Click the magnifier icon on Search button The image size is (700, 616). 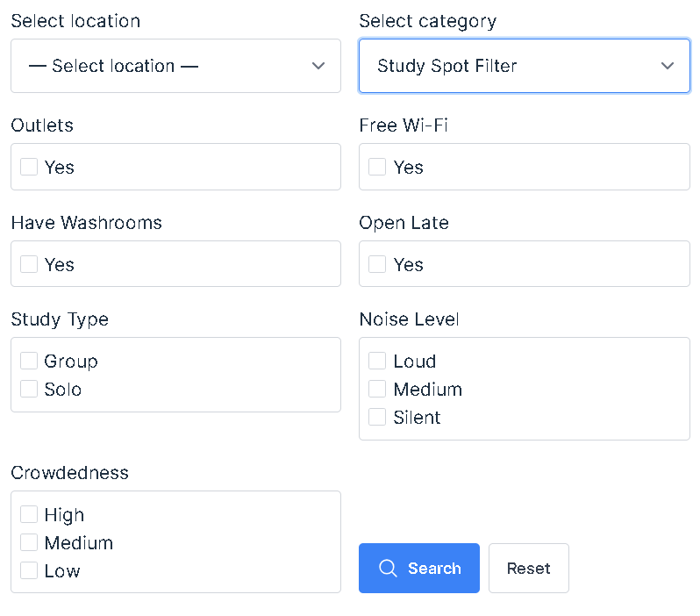(388, 569)
